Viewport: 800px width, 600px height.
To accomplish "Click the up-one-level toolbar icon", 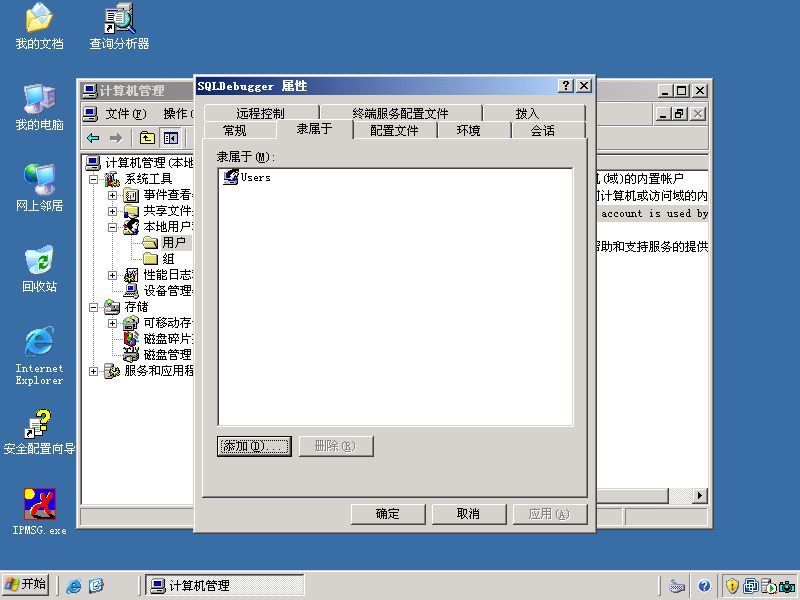I will coord(147,138).
